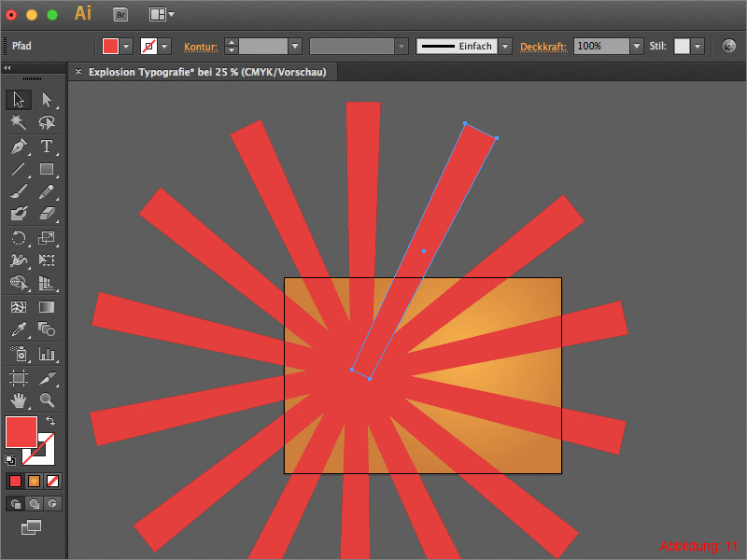This screenshot has width=747, height=560.
Task: Select the Paintbrush tool
Action: coord(19,191)
